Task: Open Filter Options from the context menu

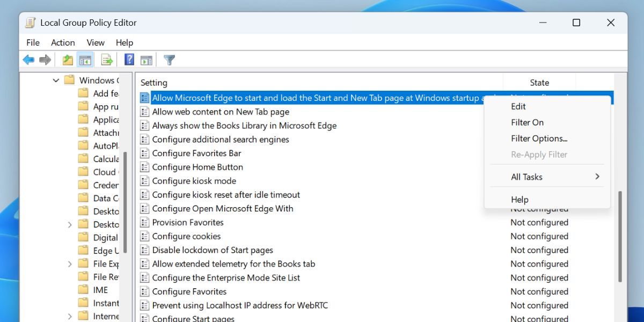Action: click(x=539, y=138)
